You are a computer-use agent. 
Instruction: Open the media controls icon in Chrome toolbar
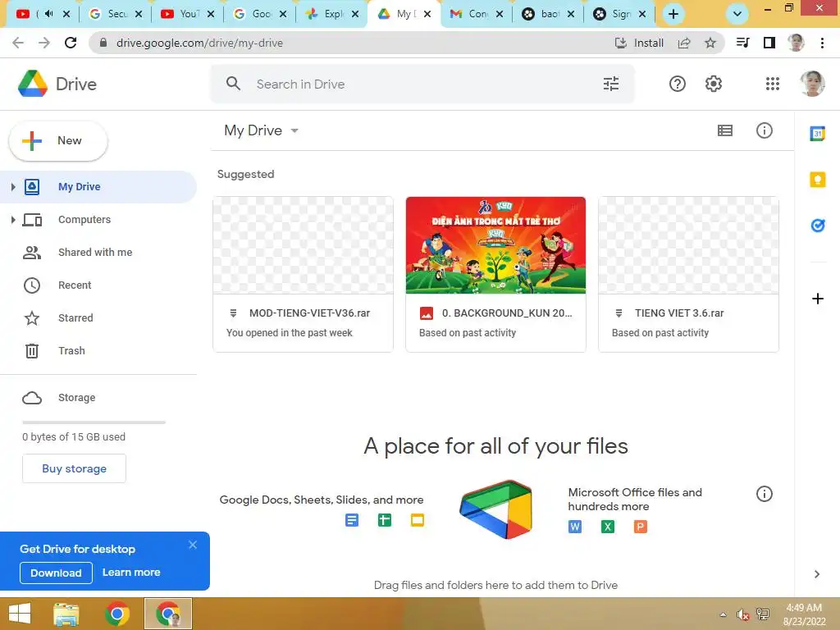[x=742, y=43]
